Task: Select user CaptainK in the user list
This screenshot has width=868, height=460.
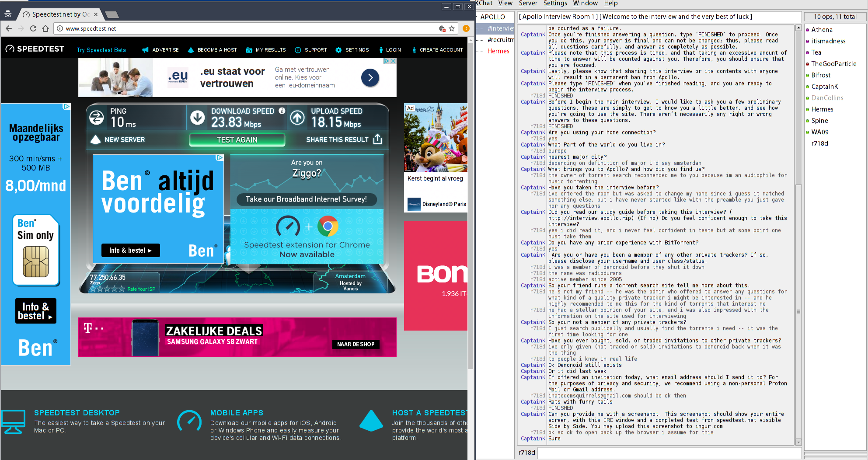Action: pyautogui.click(x=824, y=87)
